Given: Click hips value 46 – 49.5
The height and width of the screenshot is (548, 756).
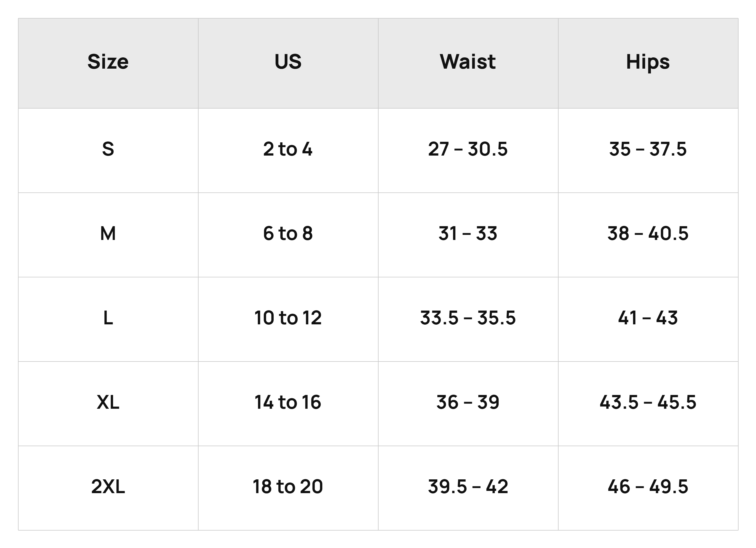Looking at the screenshot, I should (648, 487).
